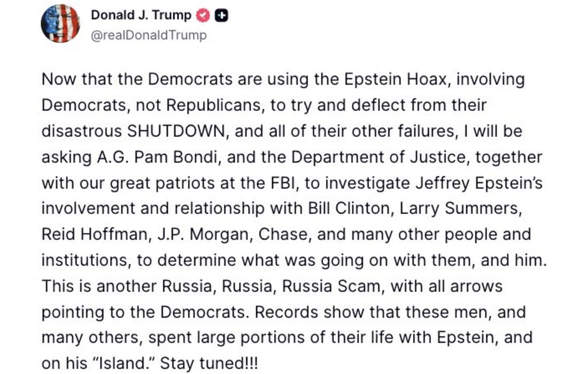588x374 pixels.
Task: Open the @realDonaldTrump handle link
Action: pos(149,35)
